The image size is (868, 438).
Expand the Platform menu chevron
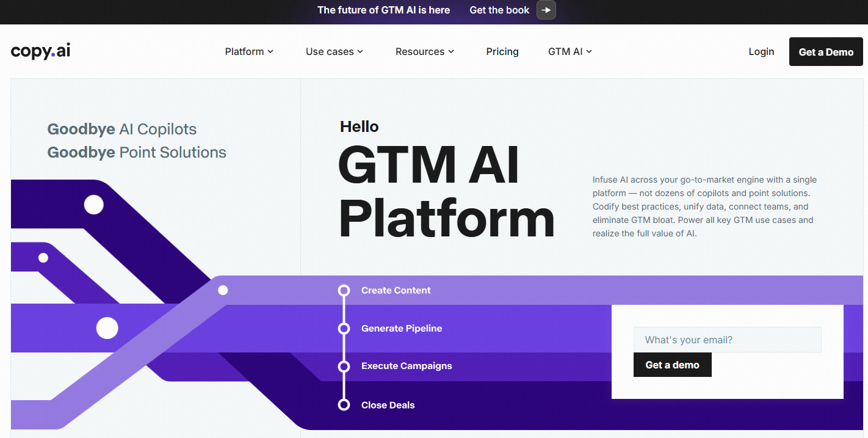[270, 52]
